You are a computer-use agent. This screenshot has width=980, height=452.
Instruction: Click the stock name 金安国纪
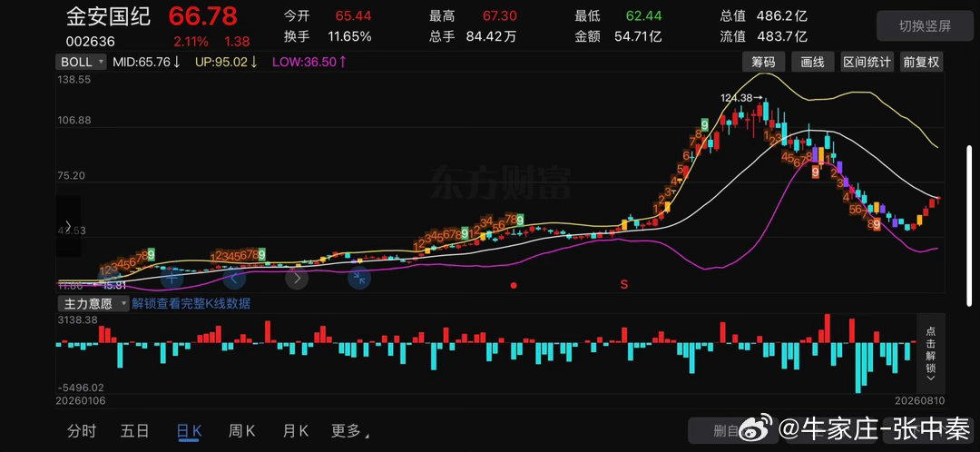click(x=109, y=17)
